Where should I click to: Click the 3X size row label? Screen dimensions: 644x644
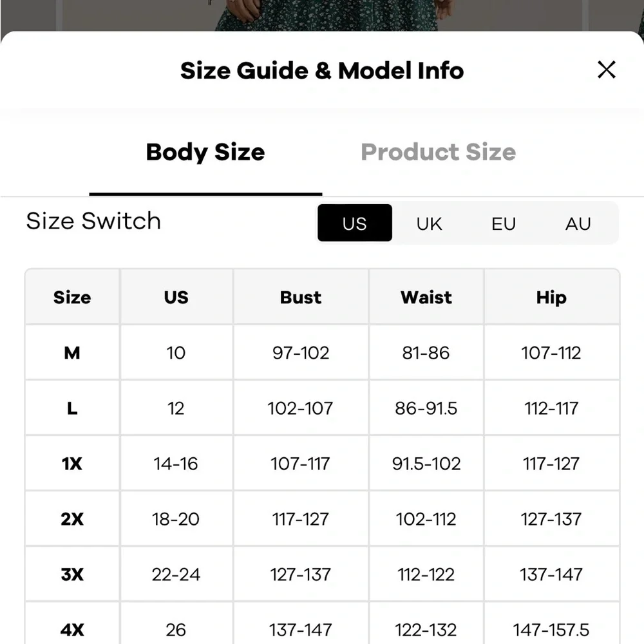[72, 574]
